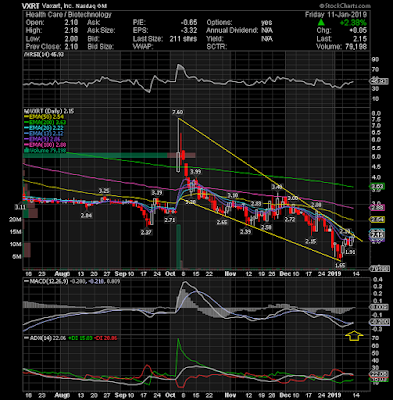This screenshot has width=393, height=400.
Task: Click the EMA(13) legend entry
Action: tap(43, 134)
